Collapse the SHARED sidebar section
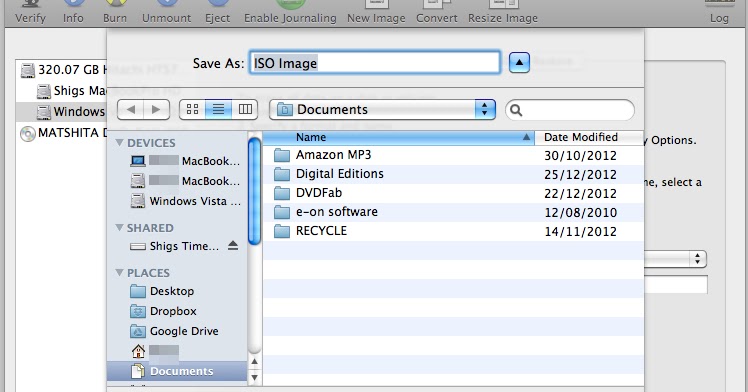748x392 pixels. [120, 227]
